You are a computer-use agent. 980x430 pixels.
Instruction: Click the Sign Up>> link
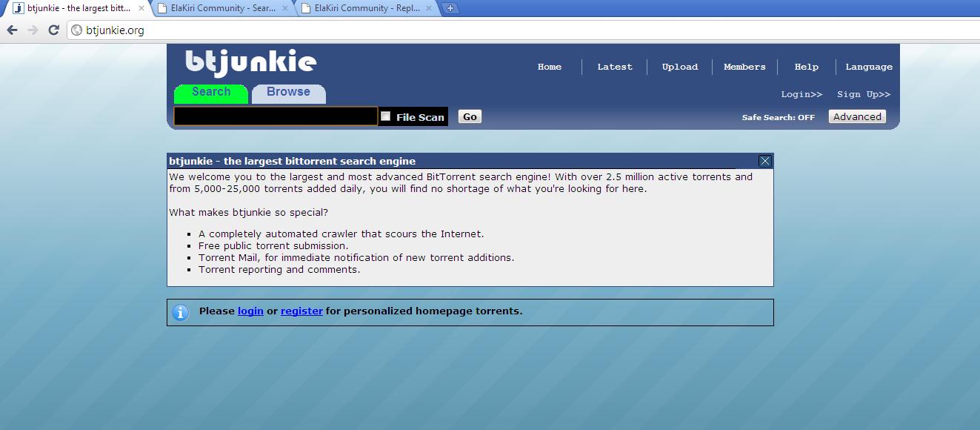tap(864, 94)
